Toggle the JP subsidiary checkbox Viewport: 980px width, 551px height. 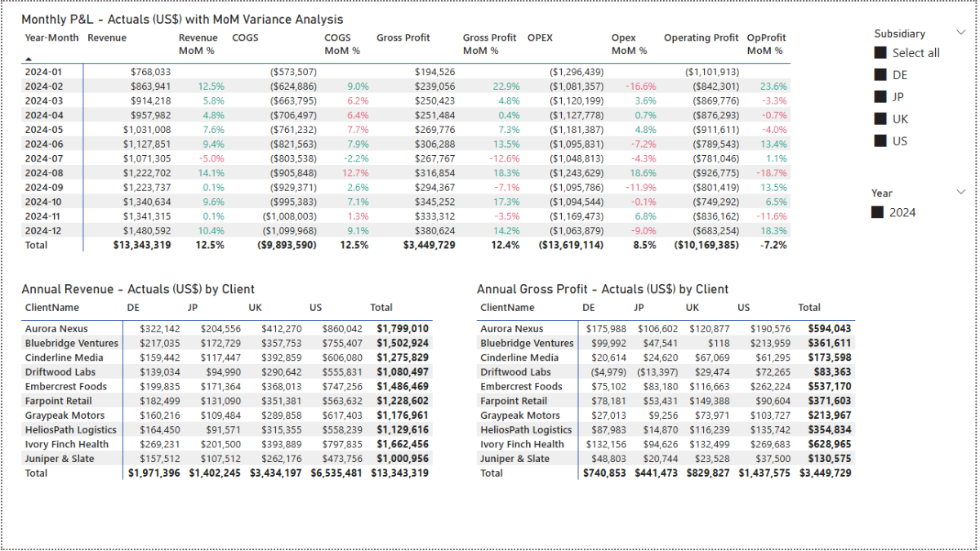880,97
